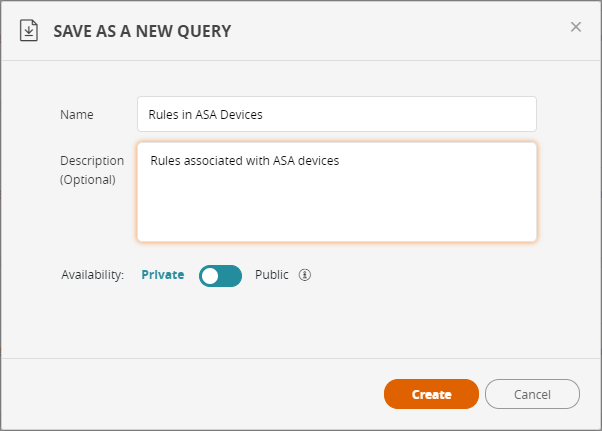
Task: Click the save query icon in header
Action: (x=29, y=31)
